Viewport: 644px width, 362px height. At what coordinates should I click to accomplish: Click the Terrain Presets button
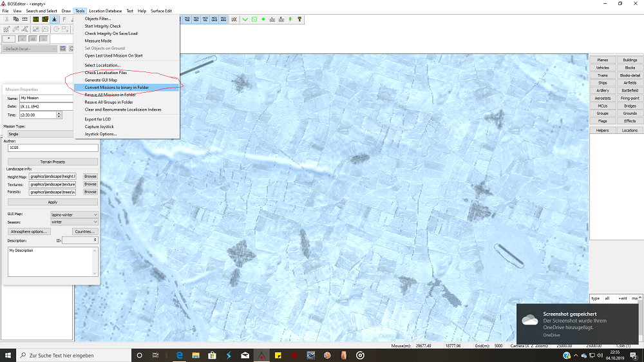point(53,162)
